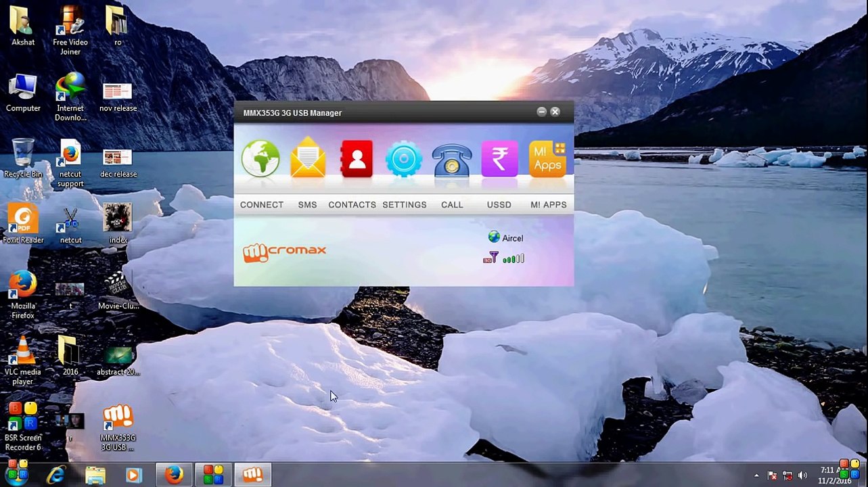Click the green globe Connect icon
The width and height of the screenshot is (868, 487).
point(260,159)
